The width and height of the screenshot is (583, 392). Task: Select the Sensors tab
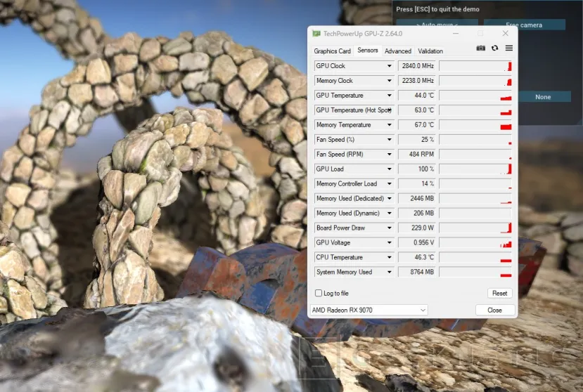click(x=367, y=50)
